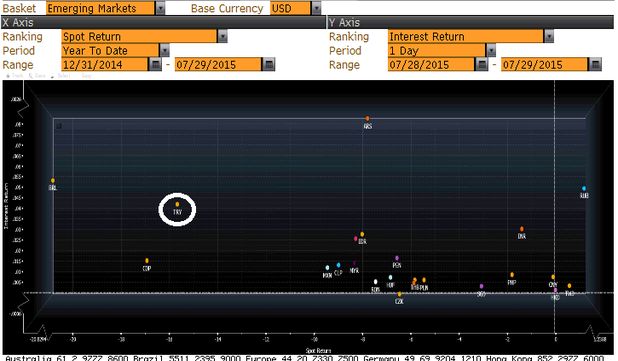Screen dimensions: 618x361
Task: Edit the Y Axis 07/28/2015 date field
Action: tap(431, 65)
